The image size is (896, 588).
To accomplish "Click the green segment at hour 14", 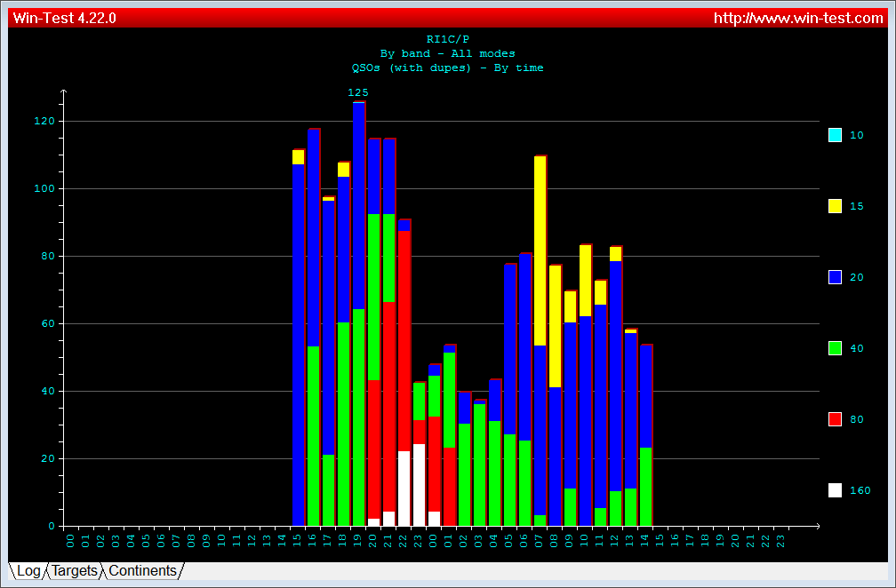I will [x=646, y=486].
